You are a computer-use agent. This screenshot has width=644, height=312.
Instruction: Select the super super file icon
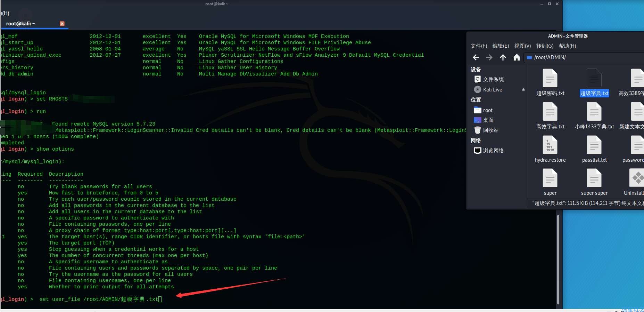[x=594, y=178]
